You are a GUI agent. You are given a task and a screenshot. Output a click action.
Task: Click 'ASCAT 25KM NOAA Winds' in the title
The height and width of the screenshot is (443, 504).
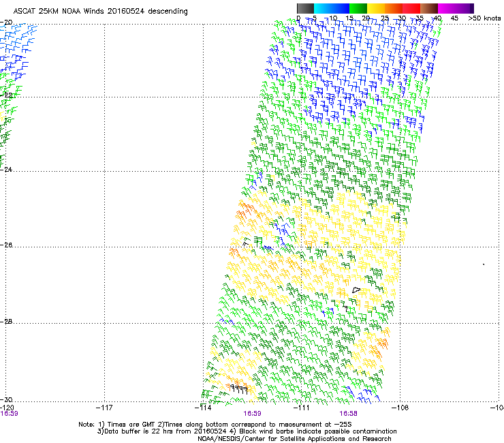[59, 11]
